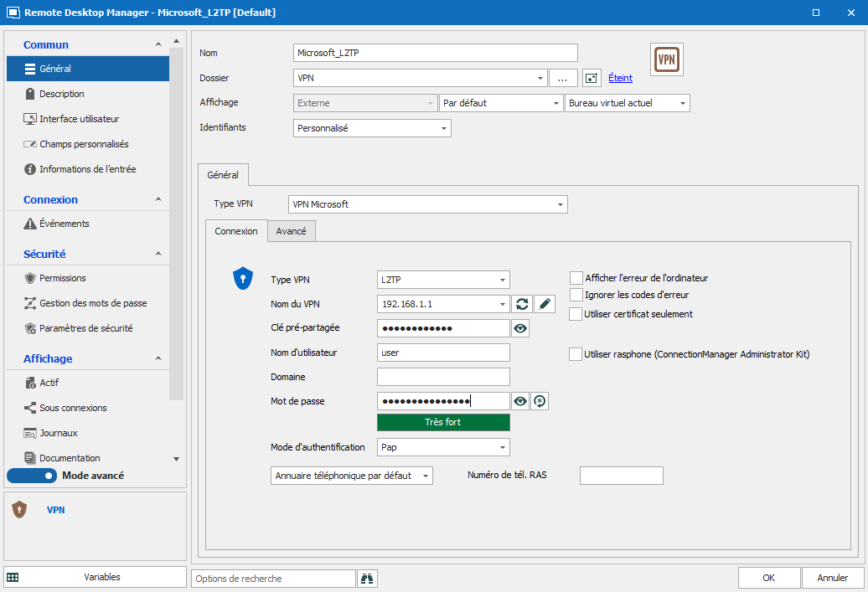Enable Ignorer les codes d'erreur checkbox
Viewport: 868px width, 592px height.
pos(576,295)
